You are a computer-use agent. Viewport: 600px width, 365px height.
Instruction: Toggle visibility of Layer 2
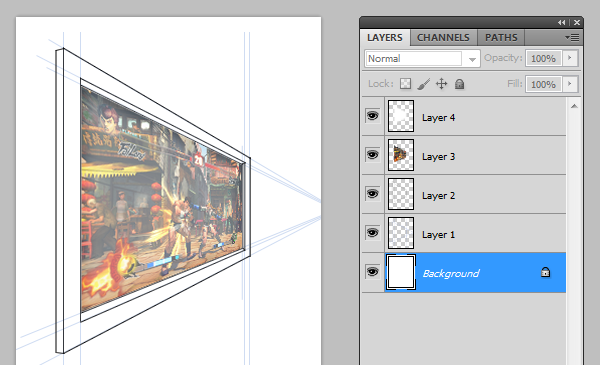(x=372, y=194)
